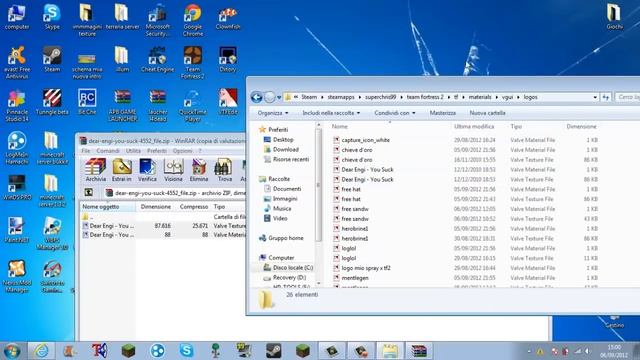Select the LogMeIn Hamachi desktop icon
This screenshot has width=640, height=360.
click(17, 148)
